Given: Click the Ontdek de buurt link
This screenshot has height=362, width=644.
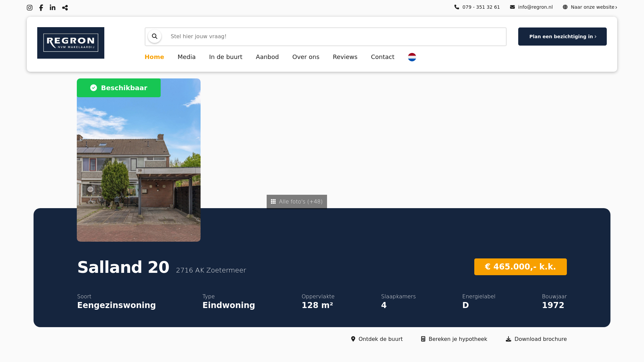Looking at the screenshot, I should pyautogui.click(x=377, y=339).
